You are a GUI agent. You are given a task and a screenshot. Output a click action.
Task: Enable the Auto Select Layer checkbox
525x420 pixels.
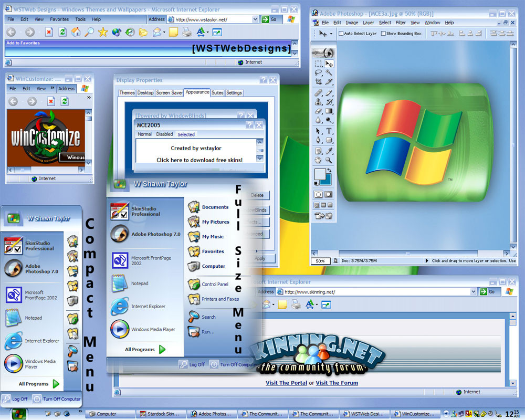tap(341, 34)
